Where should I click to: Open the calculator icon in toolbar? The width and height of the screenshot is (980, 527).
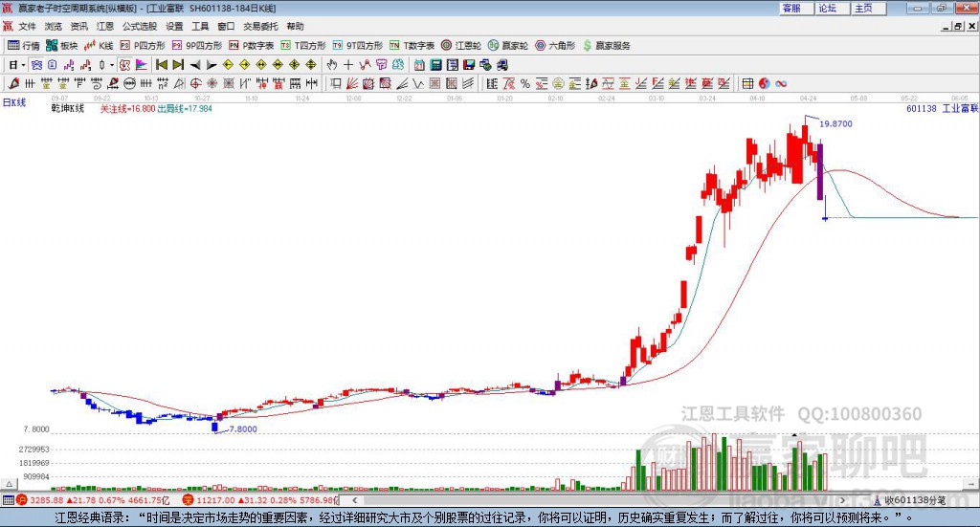pos(435,65)
